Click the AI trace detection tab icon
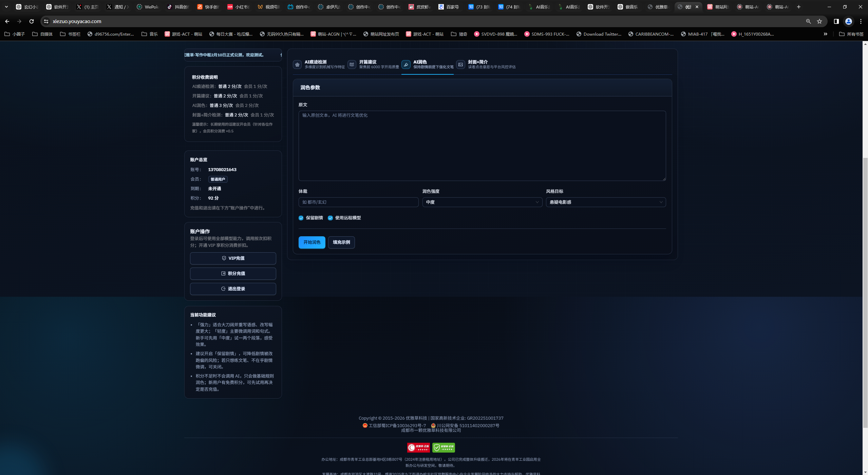The height and width of the screenshot is (475, 868). tap(297, 65)
